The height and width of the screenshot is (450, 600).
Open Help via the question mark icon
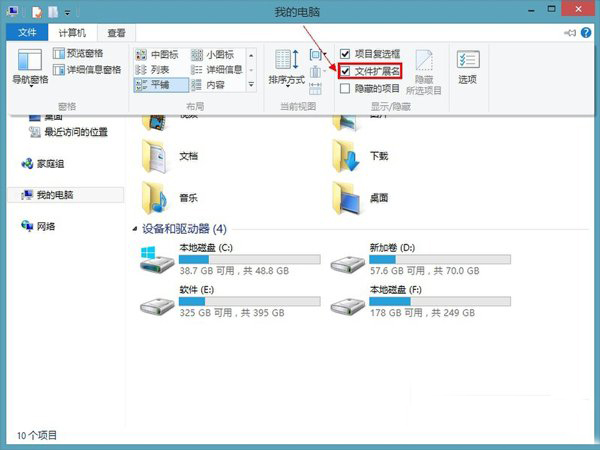586,33
